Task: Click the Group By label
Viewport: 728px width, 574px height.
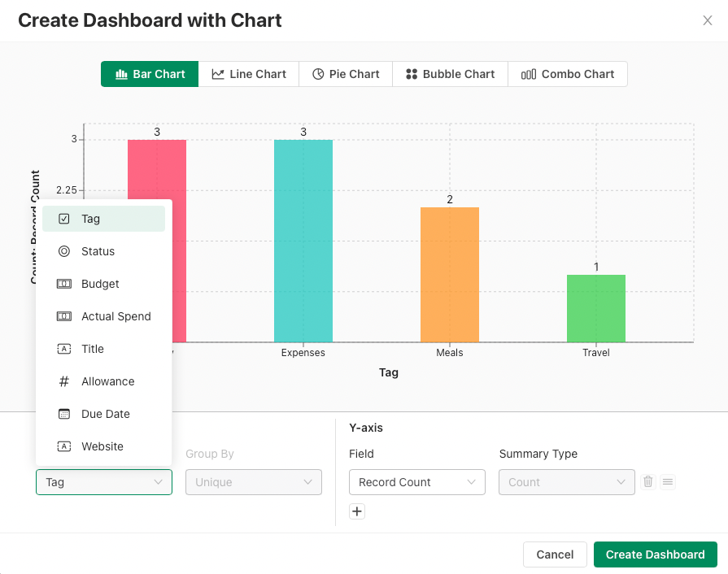Action: click(x=210, y=454)
